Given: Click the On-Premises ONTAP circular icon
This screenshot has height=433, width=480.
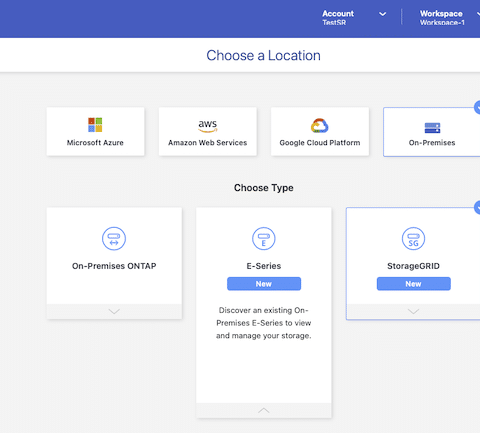Looking at the screenshot, I should tap(114, 239).
